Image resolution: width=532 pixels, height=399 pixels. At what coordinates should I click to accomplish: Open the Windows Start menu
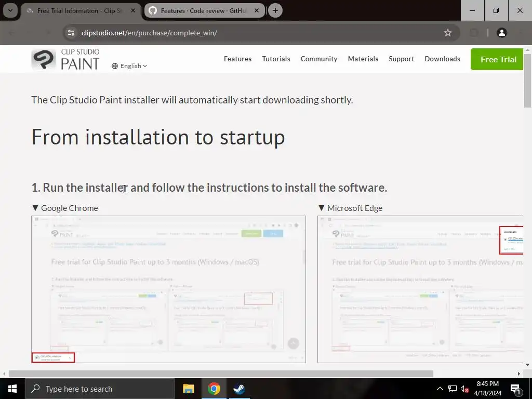pyautogui.click(x=12, y=389)
